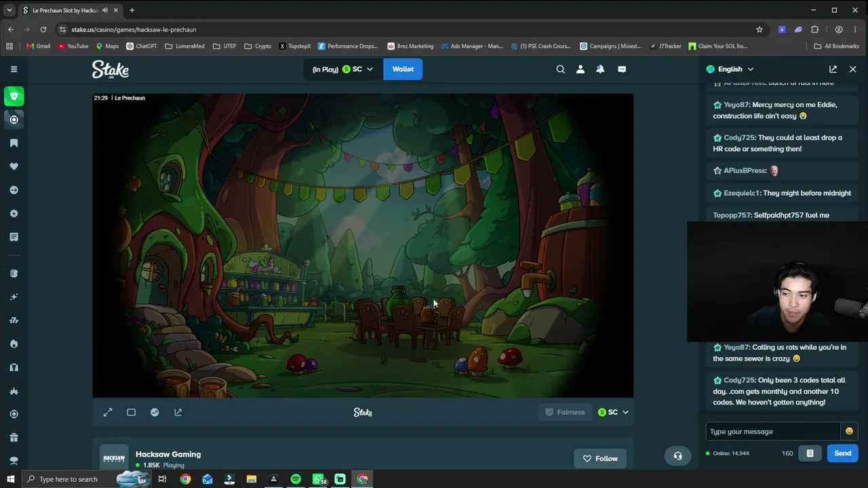
Task: Open a new Chrome tab
Action: click(x=132, y=10)
